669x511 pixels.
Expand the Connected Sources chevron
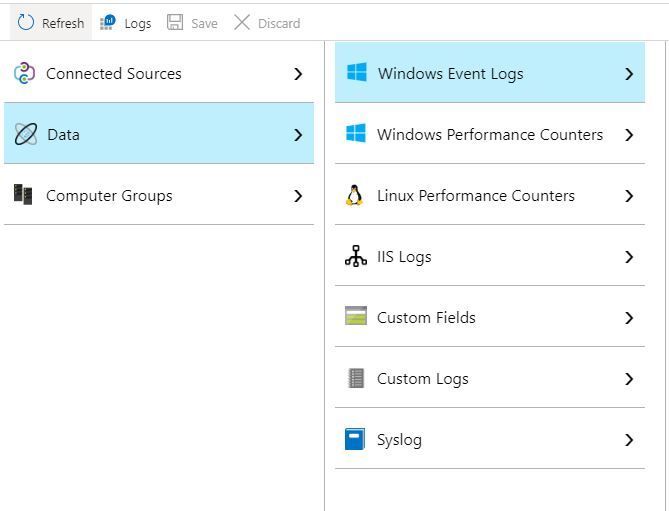[298, 73]
